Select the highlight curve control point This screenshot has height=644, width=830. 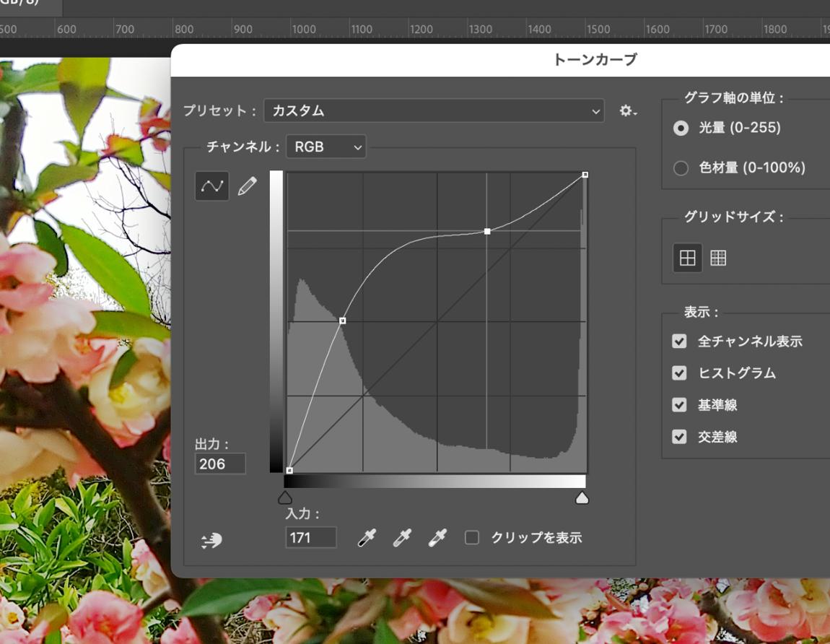coord(487,232)
